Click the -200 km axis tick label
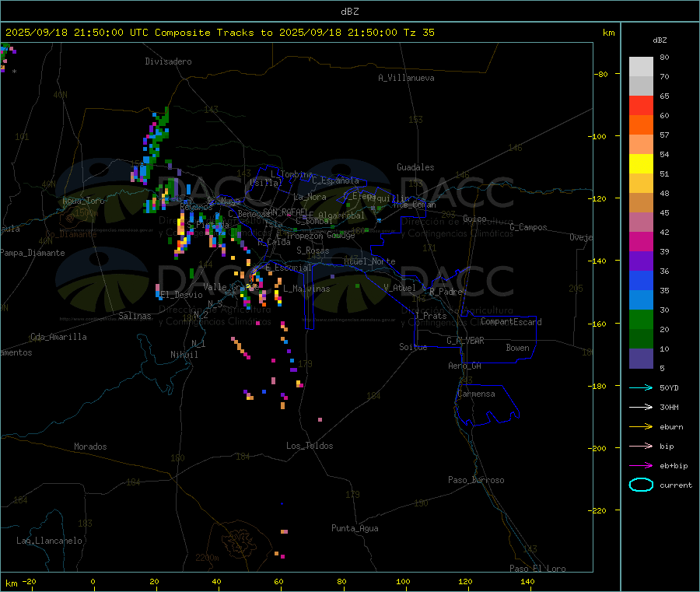 [599, 448]
